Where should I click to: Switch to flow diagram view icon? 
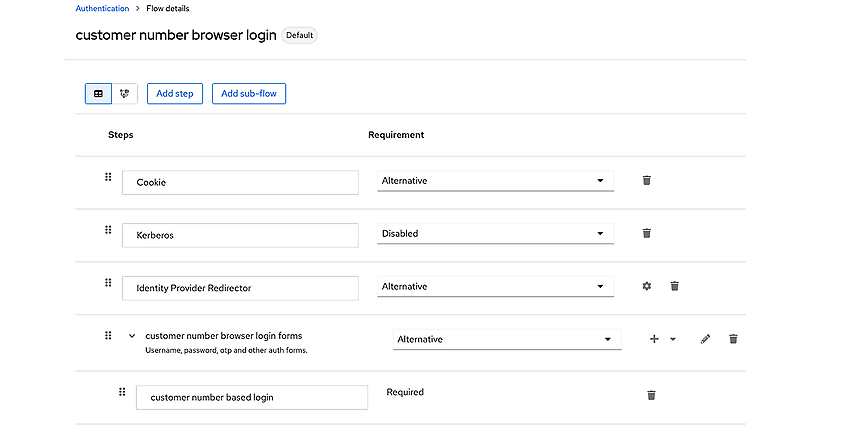[x=125, y=93]
